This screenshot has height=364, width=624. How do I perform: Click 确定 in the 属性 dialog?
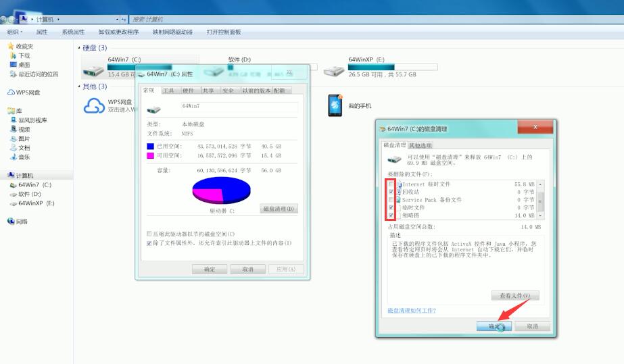(210, 269)
